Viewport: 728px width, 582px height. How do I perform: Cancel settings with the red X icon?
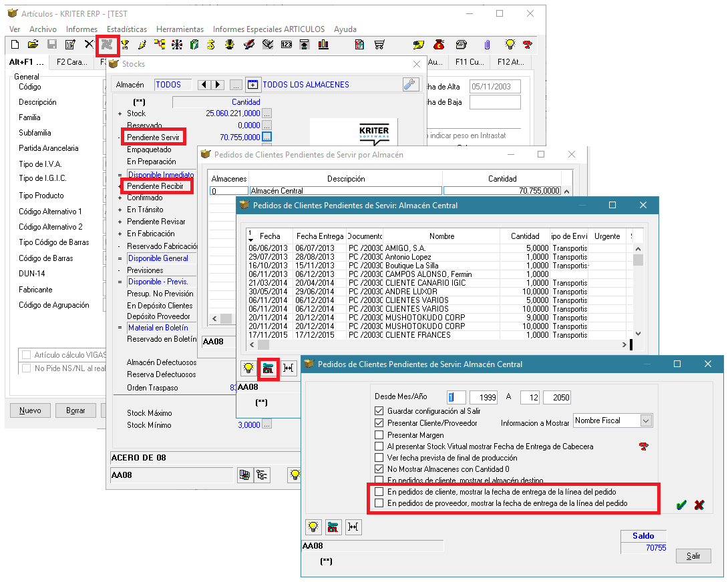[x=699, y=505]
